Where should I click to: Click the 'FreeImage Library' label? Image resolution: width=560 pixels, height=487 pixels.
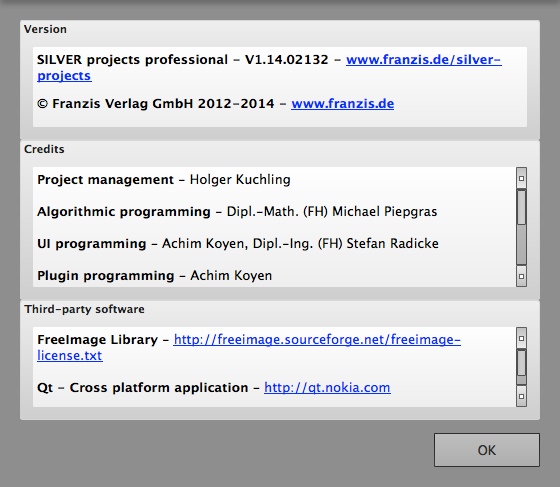click(97, 340)
